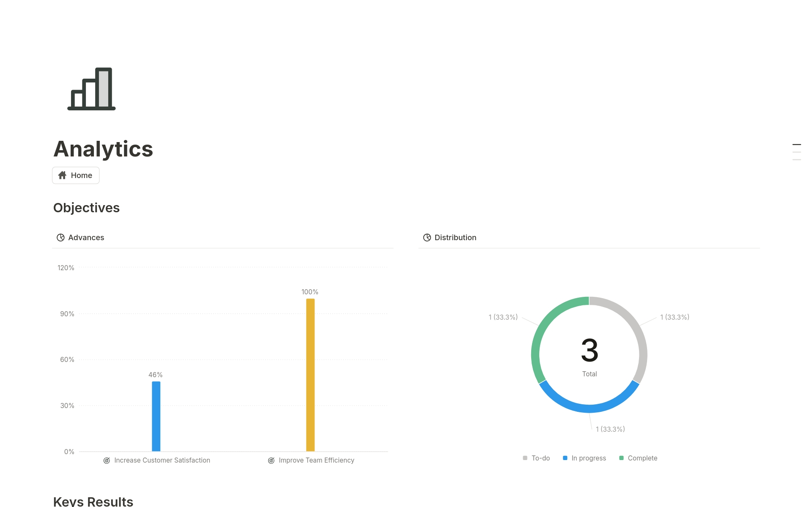Click the chart icon beside Advances

coord(60,238)
